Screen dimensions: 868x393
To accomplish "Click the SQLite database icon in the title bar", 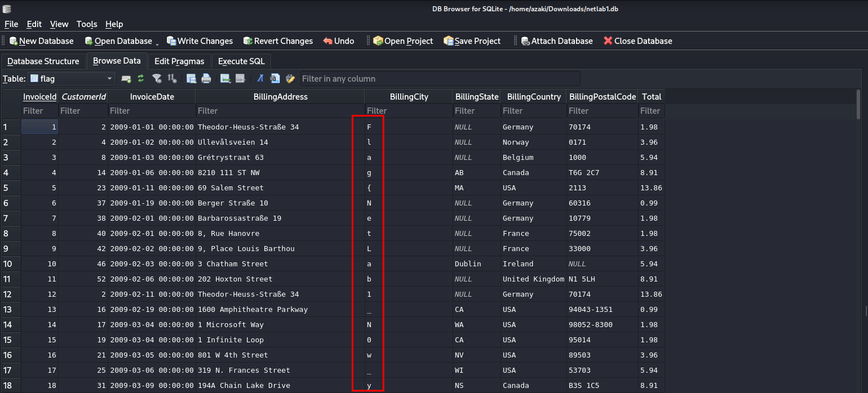I will (6, 9).
